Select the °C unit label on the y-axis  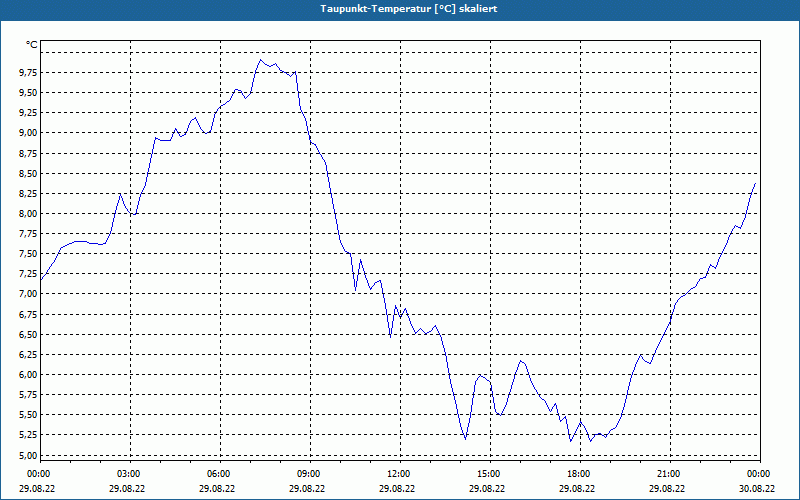click(32, 45)
